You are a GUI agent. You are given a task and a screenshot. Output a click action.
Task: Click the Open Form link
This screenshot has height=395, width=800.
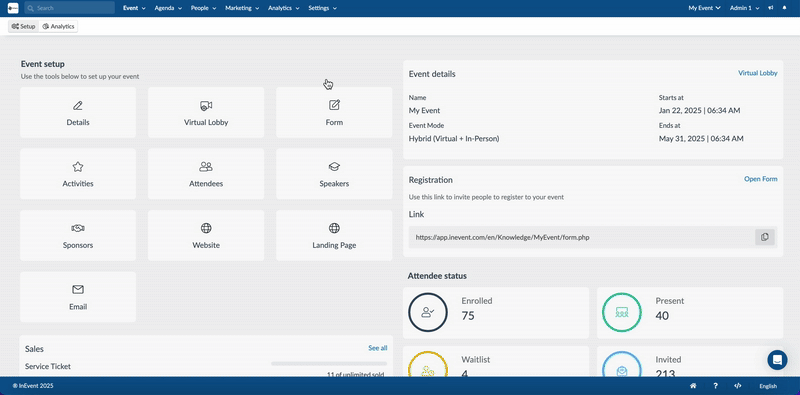[x=761, y=179]
